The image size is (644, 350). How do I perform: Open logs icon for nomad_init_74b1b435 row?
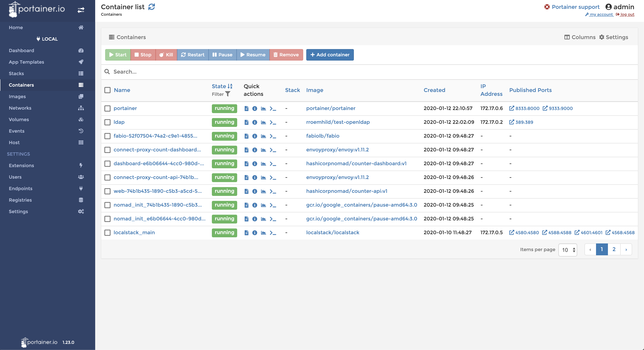coord(247,205)
